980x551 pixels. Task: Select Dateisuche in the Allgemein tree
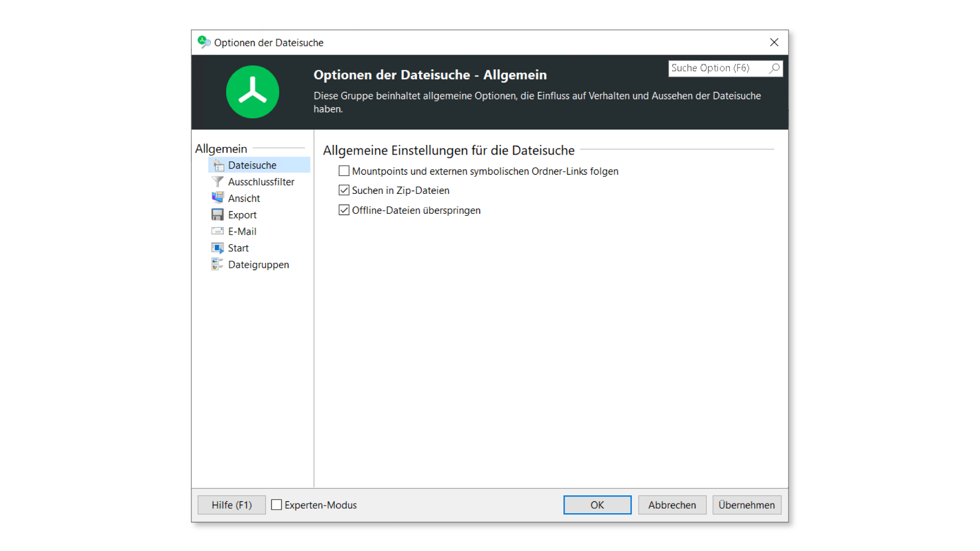[259, 165]
